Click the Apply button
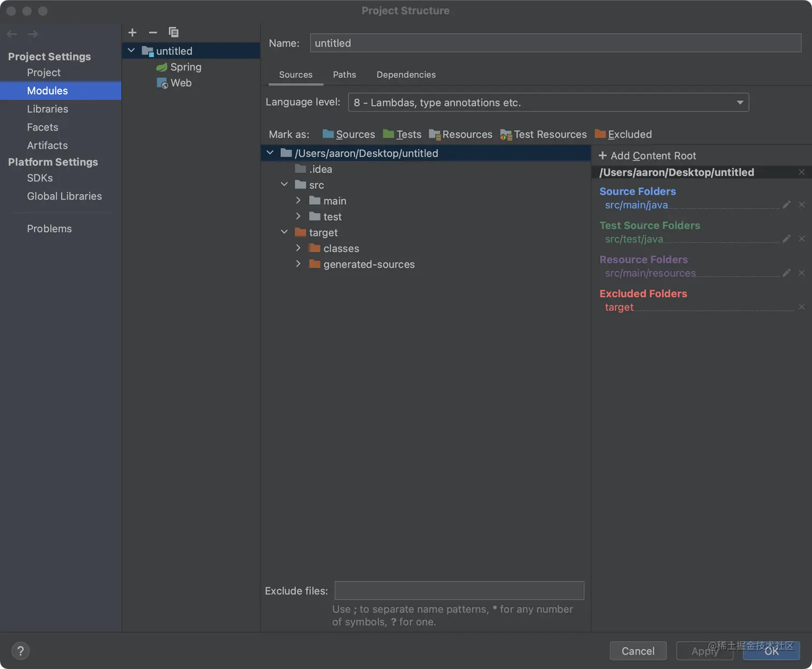The image size is (812, 669). [x=705, y=651]
